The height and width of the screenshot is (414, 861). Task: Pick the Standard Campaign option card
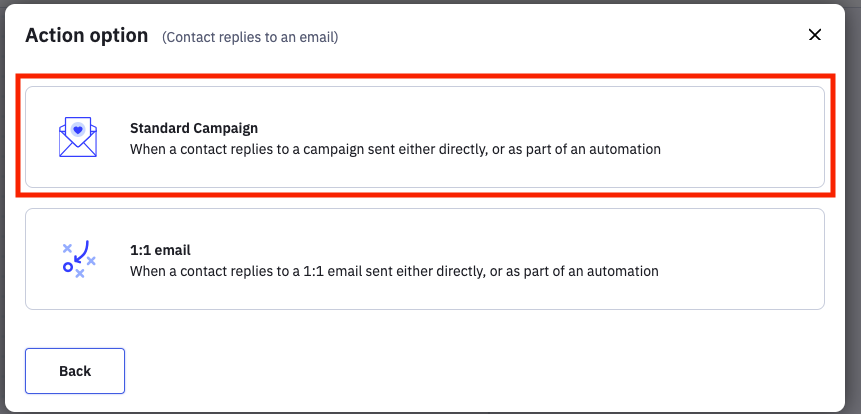[425, 137]
